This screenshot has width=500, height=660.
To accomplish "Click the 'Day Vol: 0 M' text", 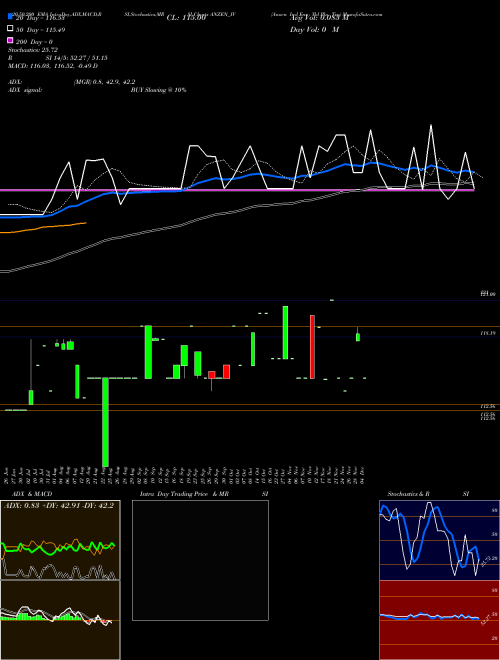I will [314, 29].
